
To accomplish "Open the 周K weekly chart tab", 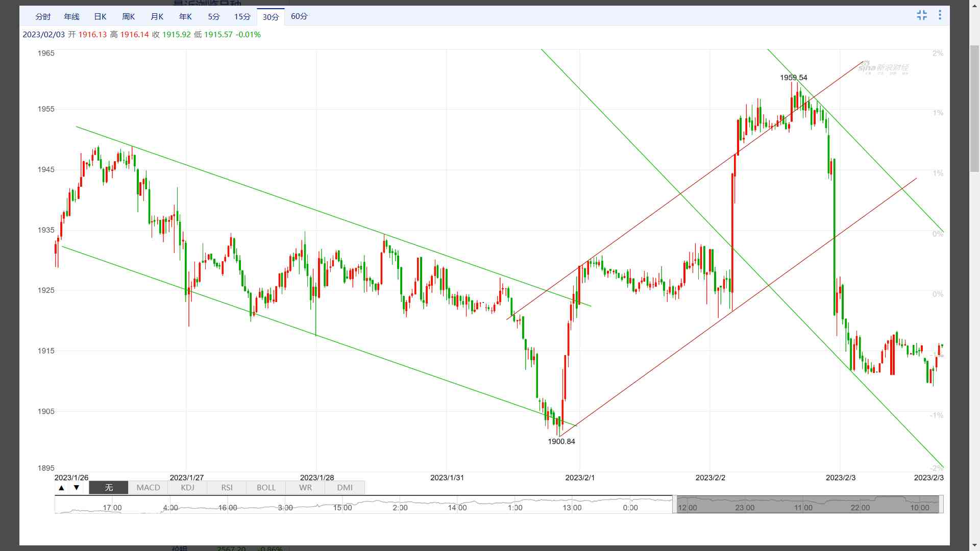I will click(129, 17).
